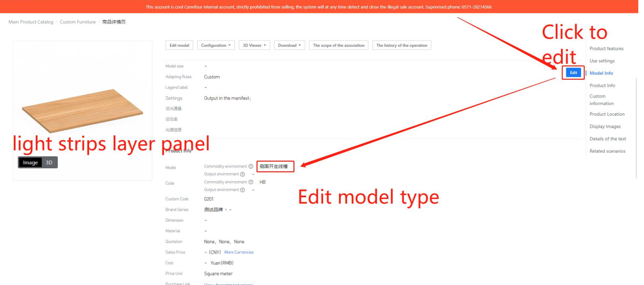Click help icon beside Code Commodity environment

click(x=251, y=182)
